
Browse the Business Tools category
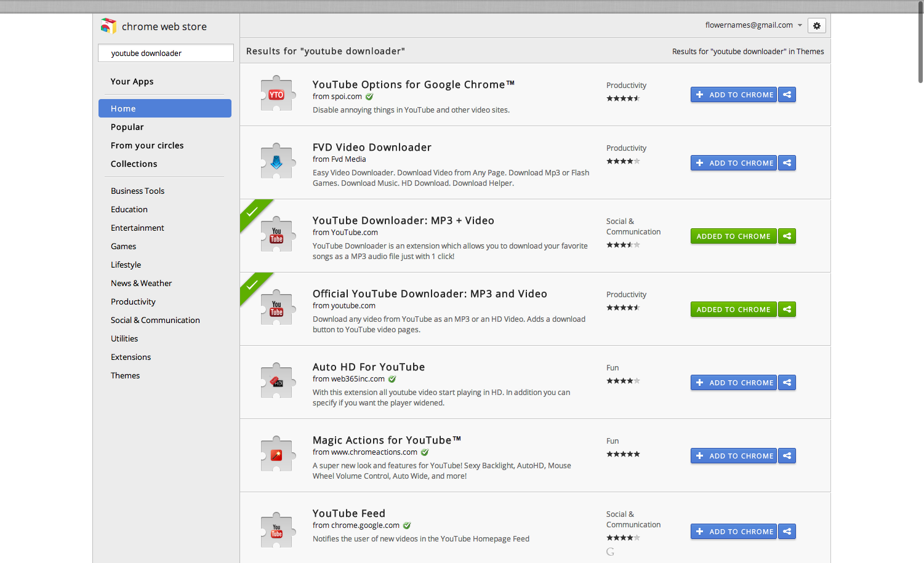click(x=138, y=191)
